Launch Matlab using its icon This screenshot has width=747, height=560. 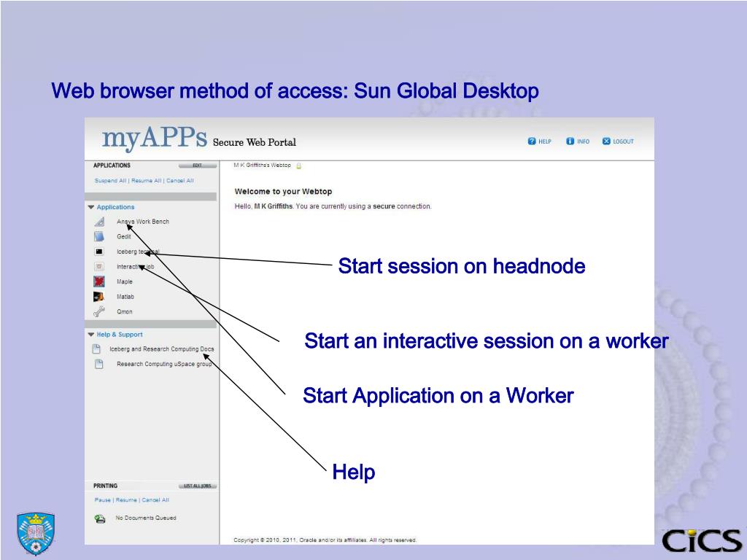pyautogui.click(x=99, y=297)
